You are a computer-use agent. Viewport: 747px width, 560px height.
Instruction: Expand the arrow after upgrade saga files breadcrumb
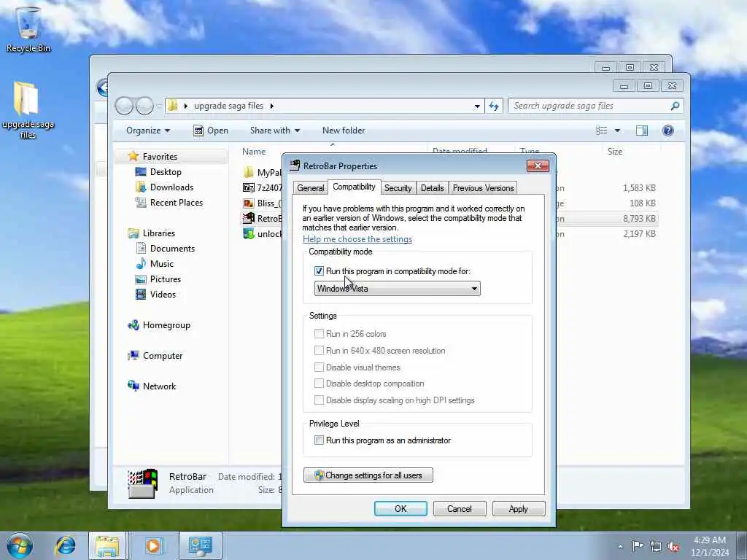pyautogui.click(x=271, y=106)
